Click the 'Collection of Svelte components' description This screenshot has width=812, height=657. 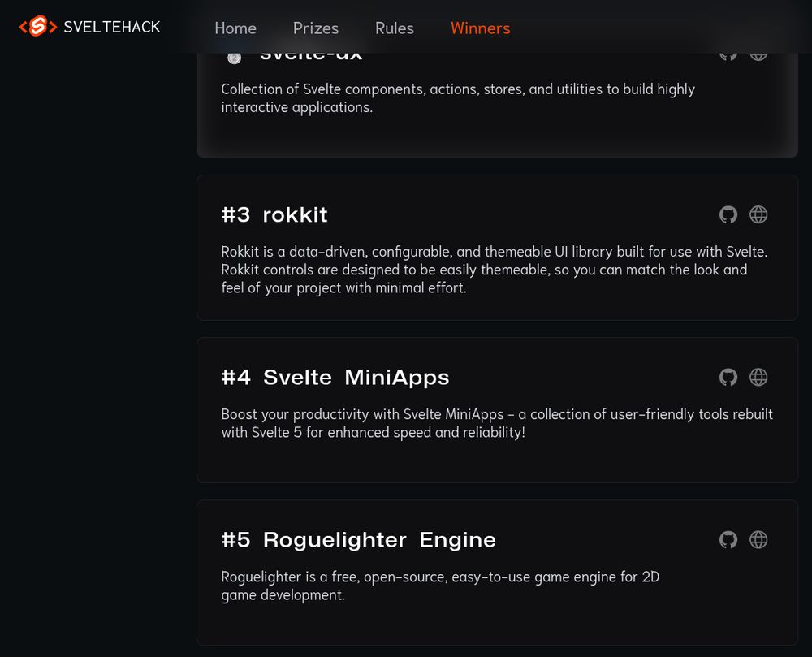point(458,97)
